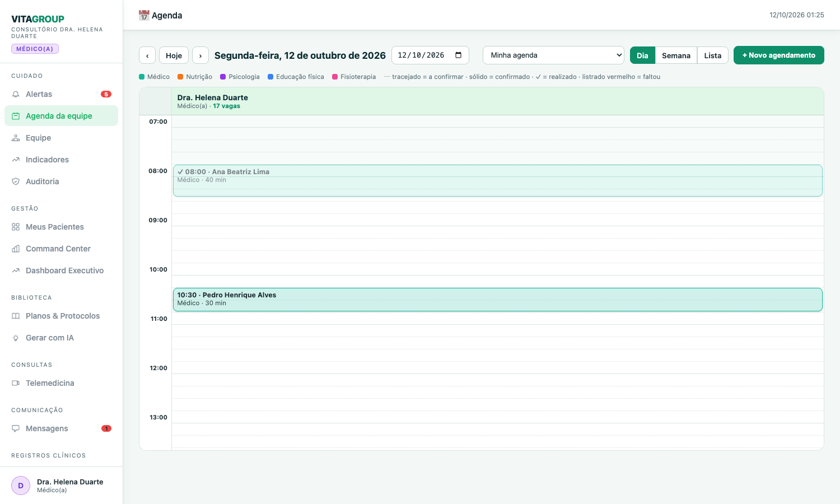Viewport: 840px width, 504px height.
Task: Open Auditoria in the sidebar
Action: click(x=62, y=181)
